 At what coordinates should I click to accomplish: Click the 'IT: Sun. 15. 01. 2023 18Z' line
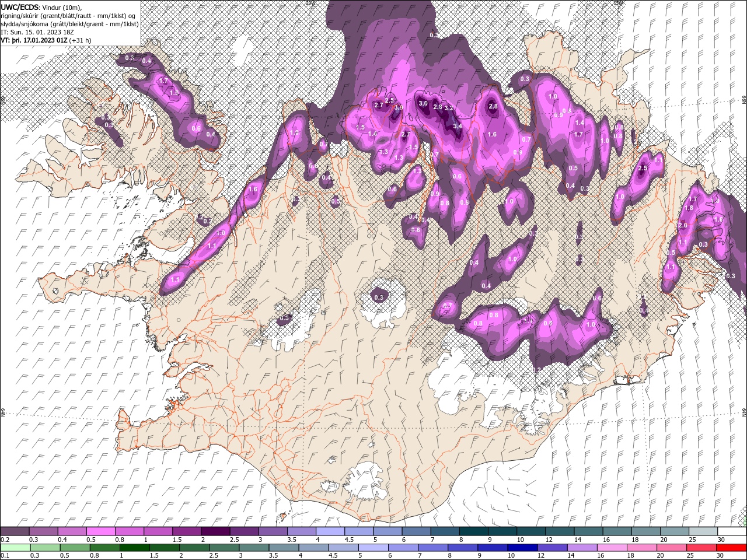[36, 32]
